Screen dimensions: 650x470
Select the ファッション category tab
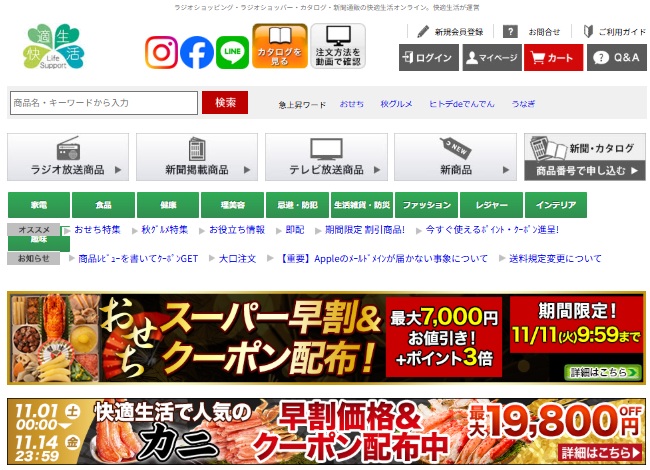(x=427, y=205)
